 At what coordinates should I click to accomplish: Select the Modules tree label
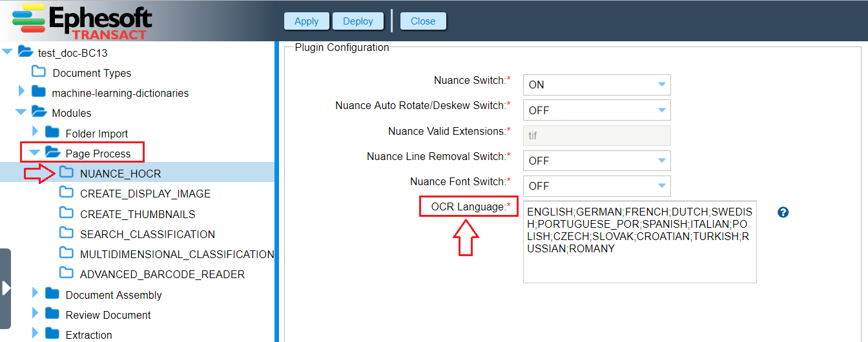point(72,113)
